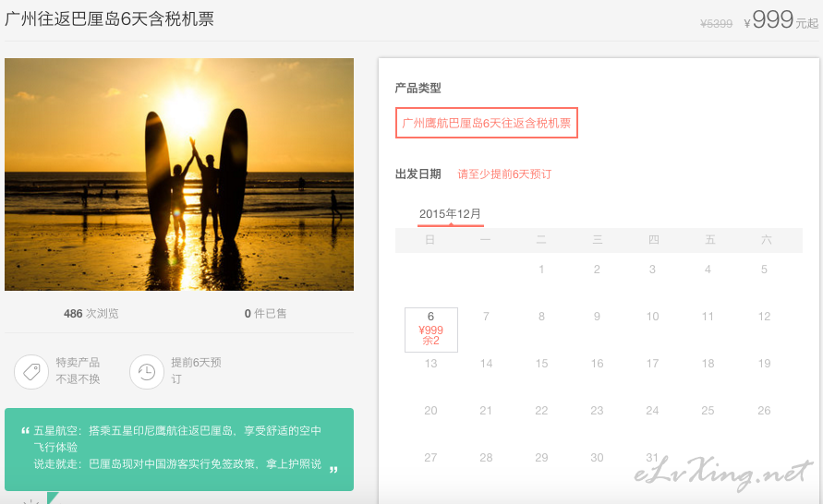
Task: Click calendar date 10
Action: click(652, 317)
